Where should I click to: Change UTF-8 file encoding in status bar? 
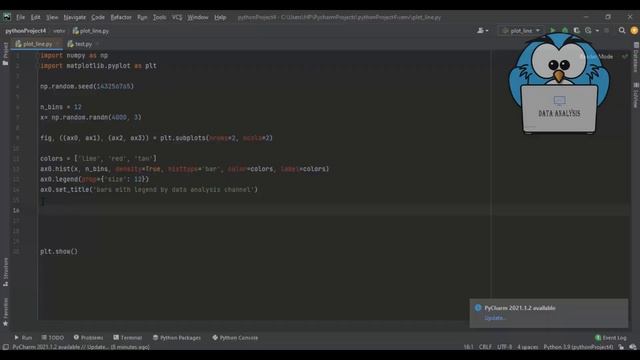pyautogui.click(x=504, y=347)
